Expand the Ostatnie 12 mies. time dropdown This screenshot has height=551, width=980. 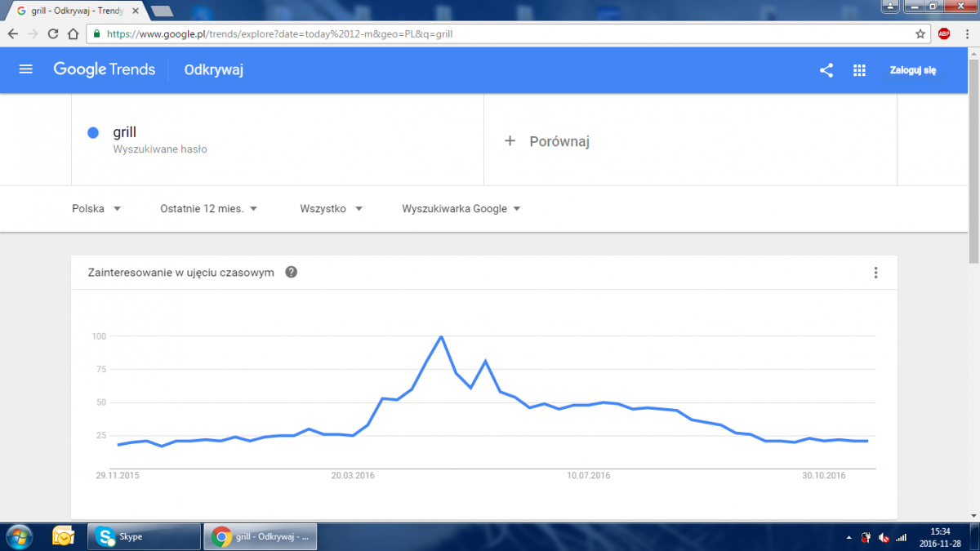pos(209,208)
